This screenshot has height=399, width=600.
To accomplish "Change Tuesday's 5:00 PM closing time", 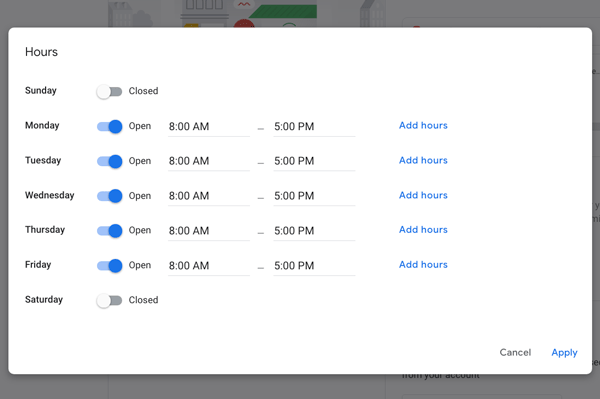I will coord(314,161).
